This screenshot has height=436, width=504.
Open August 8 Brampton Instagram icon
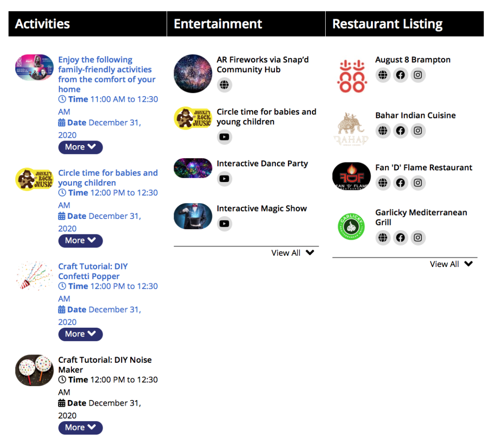pos(418,75)
